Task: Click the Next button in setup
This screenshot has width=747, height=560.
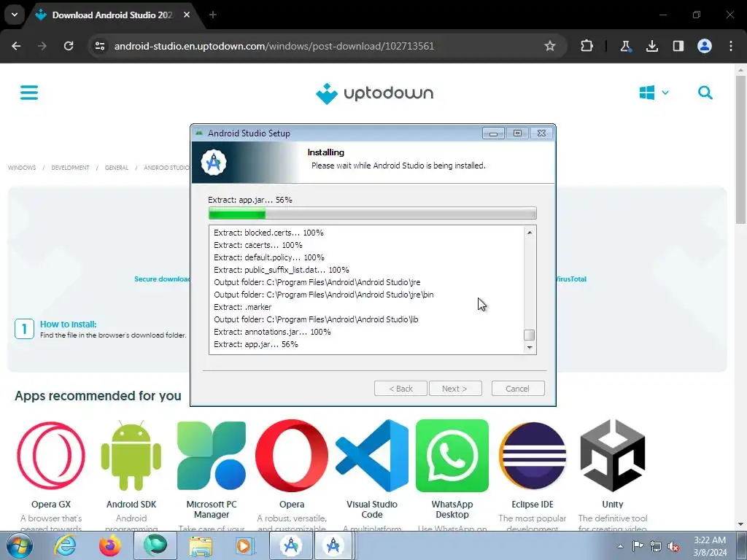Action: (455, 389)
